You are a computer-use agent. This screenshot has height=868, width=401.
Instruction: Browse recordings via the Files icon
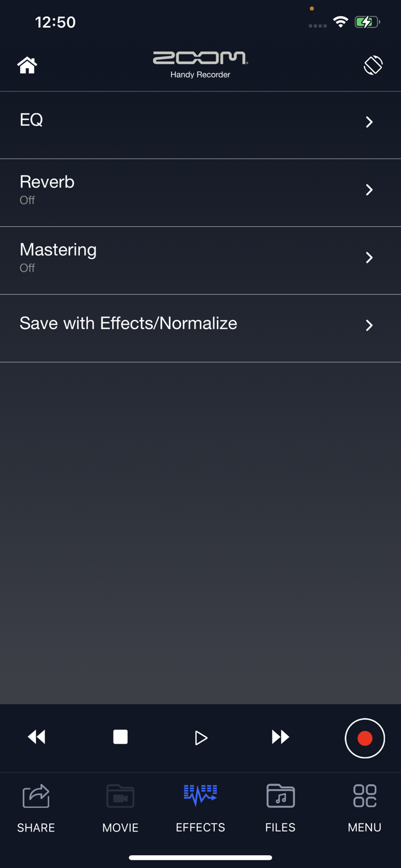tap(280, 807)
